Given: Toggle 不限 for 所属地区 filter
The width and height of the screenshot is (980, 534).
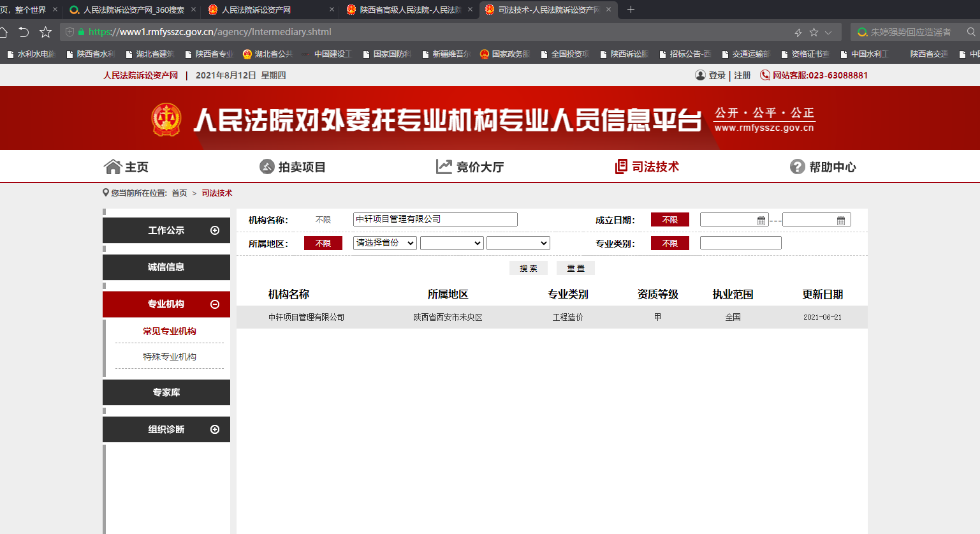Looking at the screenshot, I should point(323,243).
